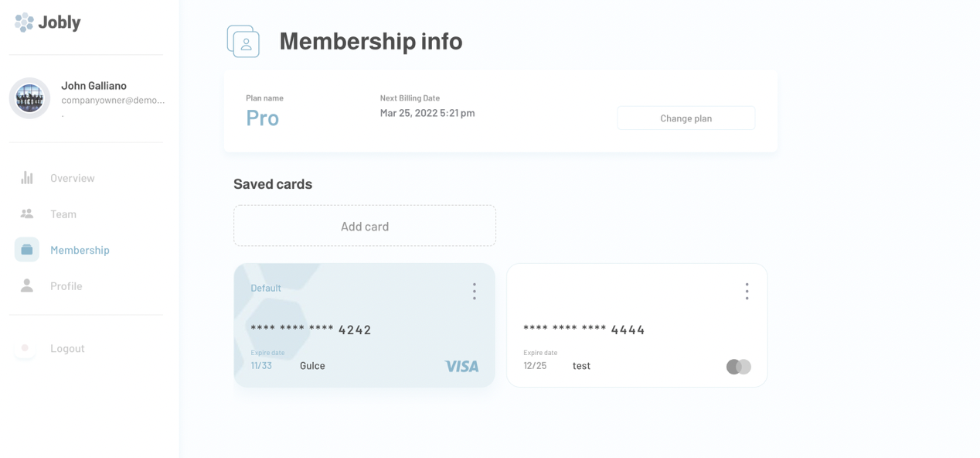
Task: Select the Membership briefcase icon
Action: coord(27,250)
